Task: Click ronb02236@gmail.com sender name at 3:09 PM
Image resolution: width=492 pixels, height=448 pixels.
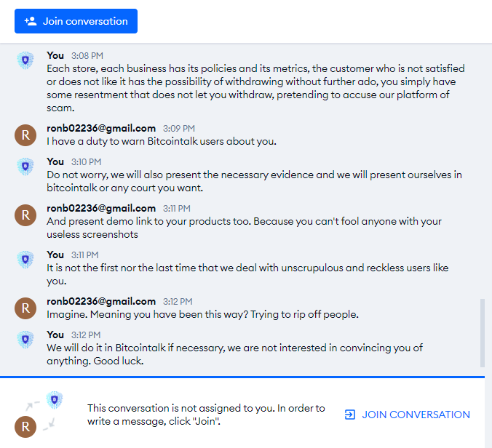Action: 101,128
